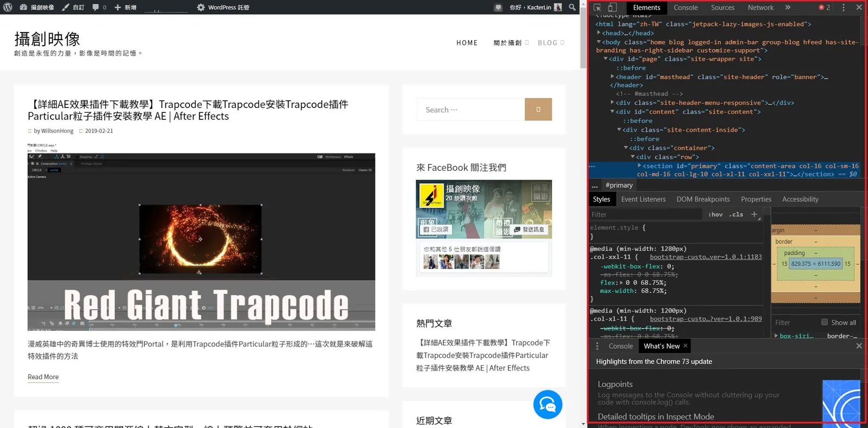The width and height of the screenshot is (868, 428).
Task: Expand the flex shorthand property triangle
Action: tap(622, 283)
